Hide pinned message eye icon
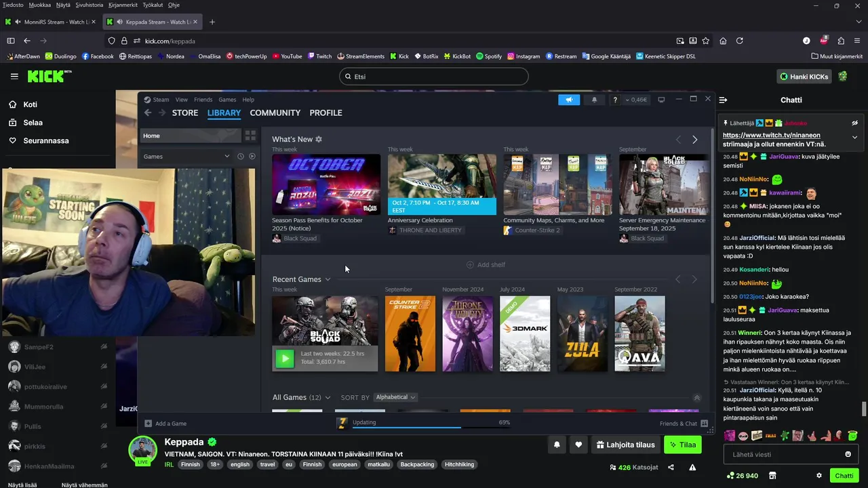This screenshot has width=868, height=488. [x=854, y=123]
